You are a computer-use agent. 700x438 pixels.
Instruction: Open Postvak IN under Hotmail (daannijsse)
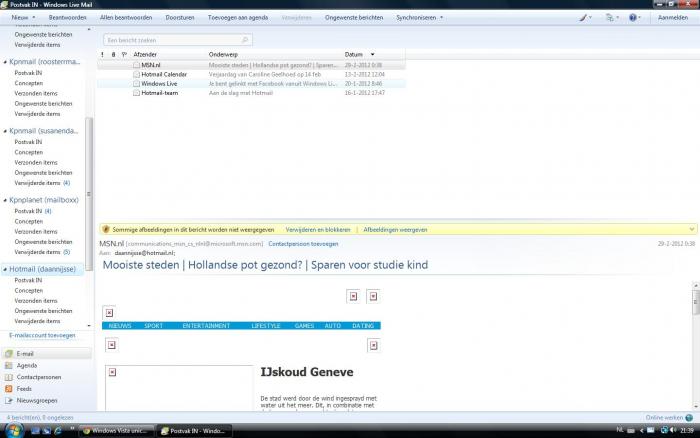coord(28,280)
